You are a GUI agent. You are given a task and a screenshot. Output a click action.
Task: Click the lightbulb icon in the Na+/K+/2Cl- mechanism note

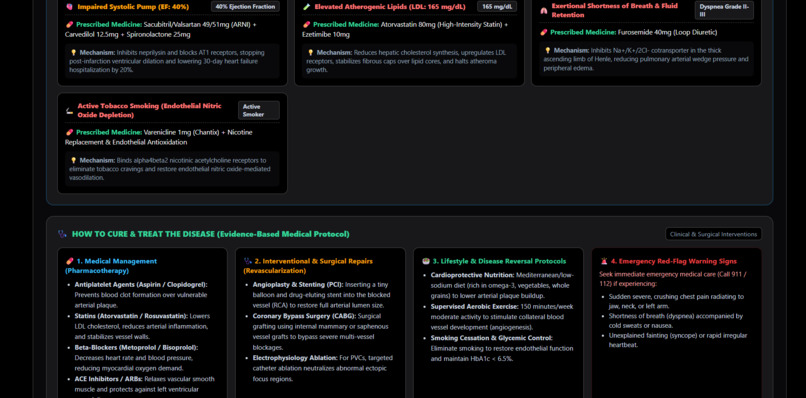point(548,50)
